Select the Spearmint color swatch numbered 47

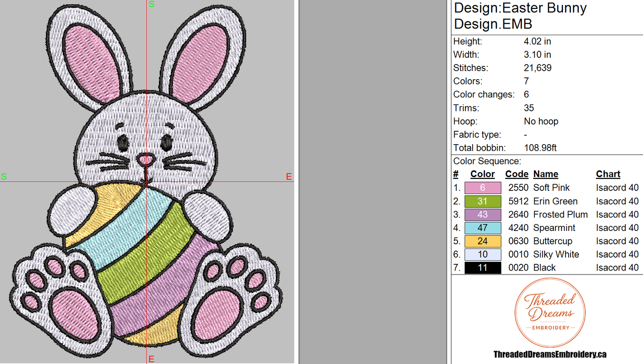tap(483, 228)
